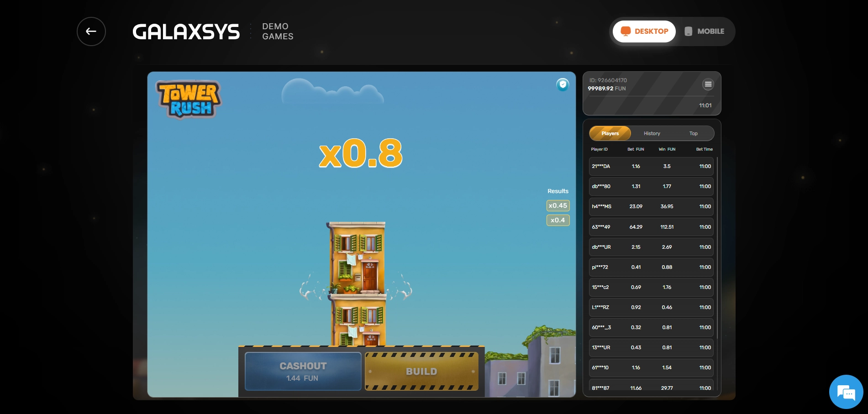
Task: Select player row db***80
Action: coord(651,187)
